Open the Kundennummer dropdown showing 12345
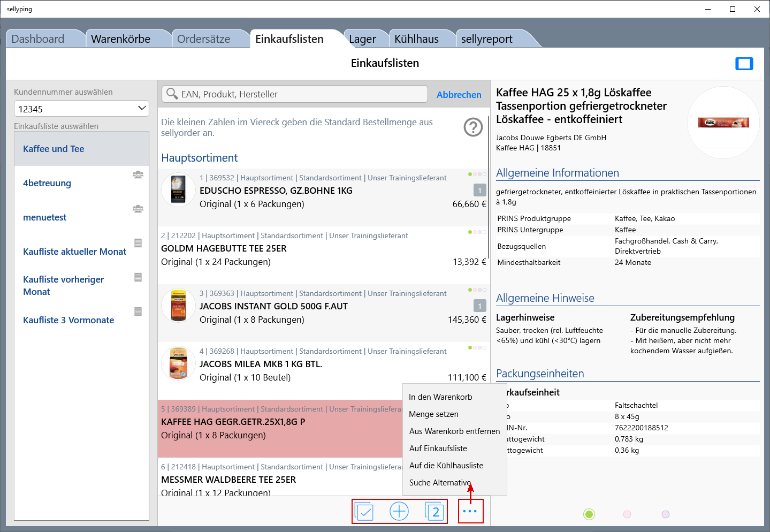Image resolution: width=770 pixels, height=532 pixels. [x=81, y=109]
